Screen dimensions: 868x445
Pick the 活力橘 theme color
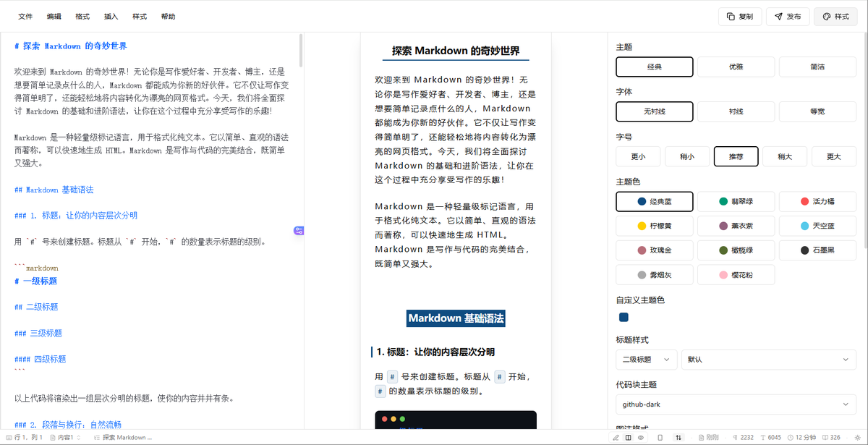coord(817,201)
